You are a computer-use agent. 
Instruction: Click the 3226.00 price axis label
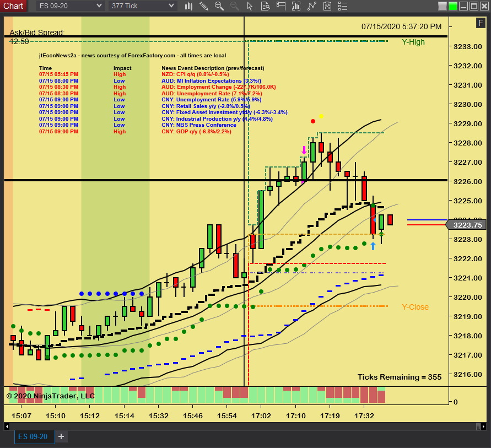(x=468, y=182)
